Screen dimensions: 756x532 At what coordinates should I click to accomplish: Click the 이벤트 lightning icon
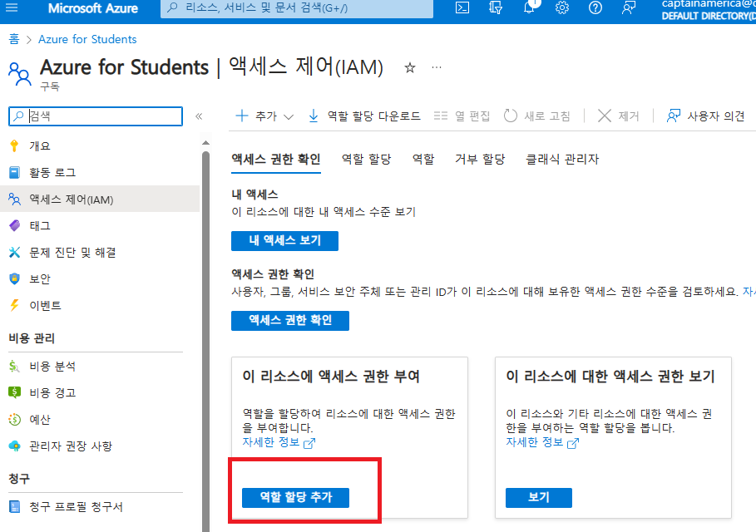(x=14, y=305)
